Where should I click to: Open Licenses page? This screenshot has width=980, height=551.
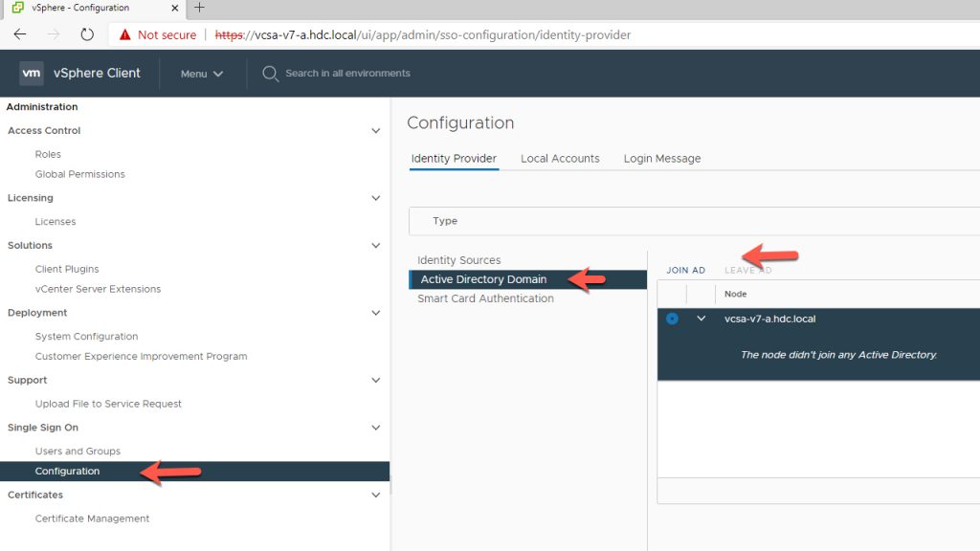click(55, 222)
